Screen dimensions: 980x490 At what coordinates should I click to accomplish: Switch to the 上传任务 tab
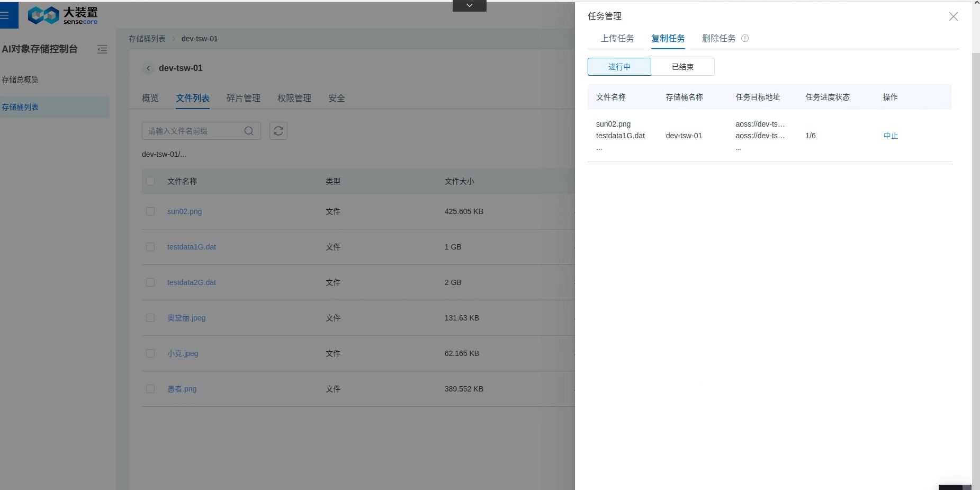click(x=617, y=38)
